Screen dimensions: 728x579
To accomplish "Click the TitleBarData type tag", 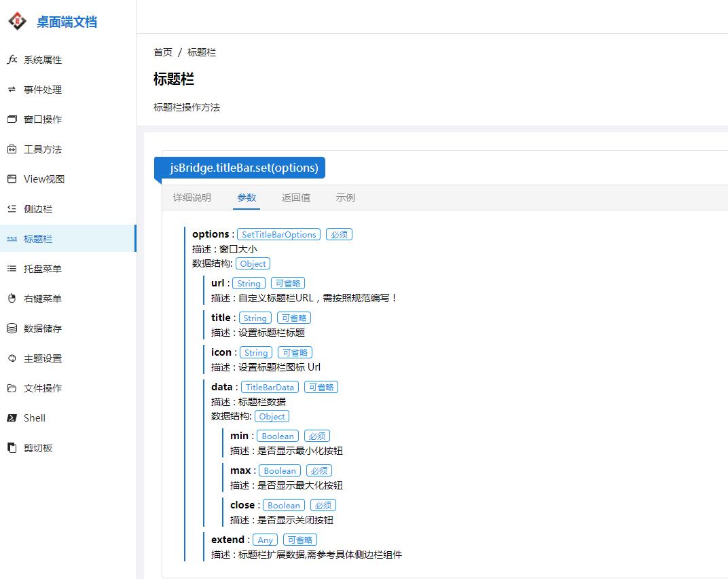I will tap(270, 387).
